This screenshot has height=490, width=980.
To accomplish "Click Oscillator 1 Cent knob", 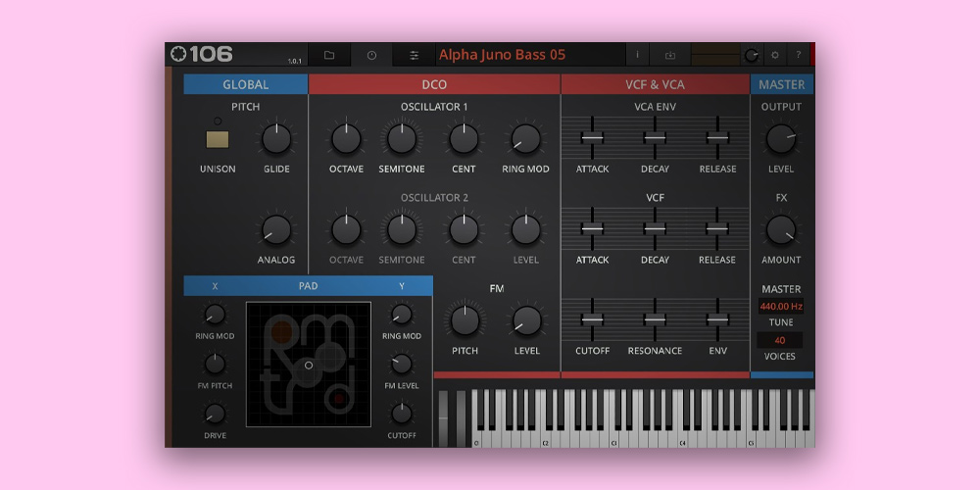I will click(464, 139).
